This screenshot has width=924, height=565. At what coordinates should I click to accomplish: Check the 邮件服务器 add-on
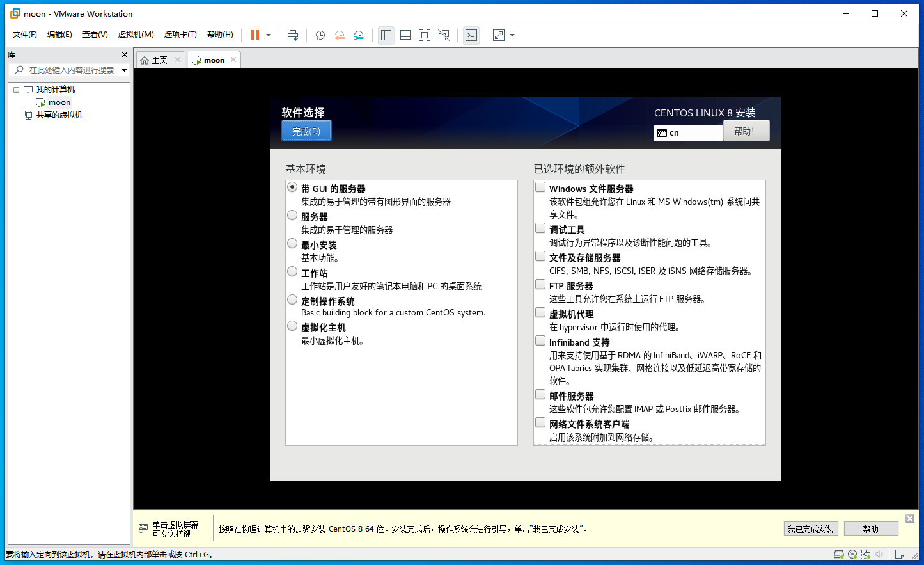[x=540, y=395]
